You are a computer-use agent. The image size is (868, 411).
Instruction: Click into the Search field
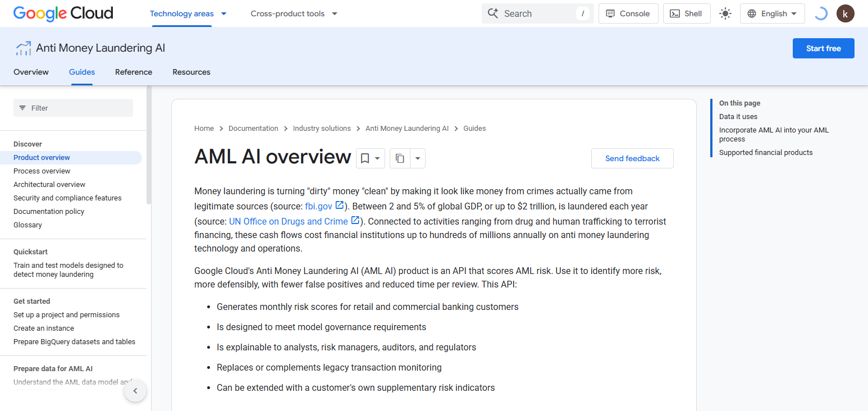coord(537,13)
